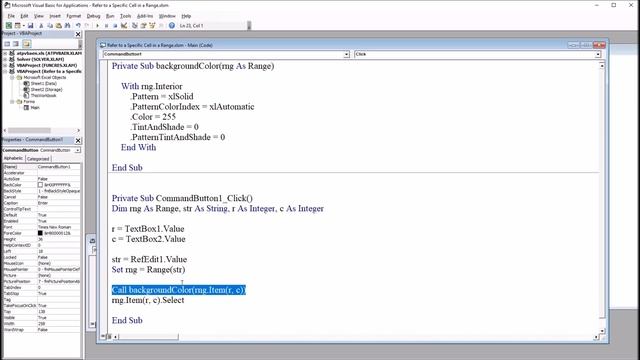Click the Caption property value Enter
The image size is (640, 360).
(x=58, y=203)
